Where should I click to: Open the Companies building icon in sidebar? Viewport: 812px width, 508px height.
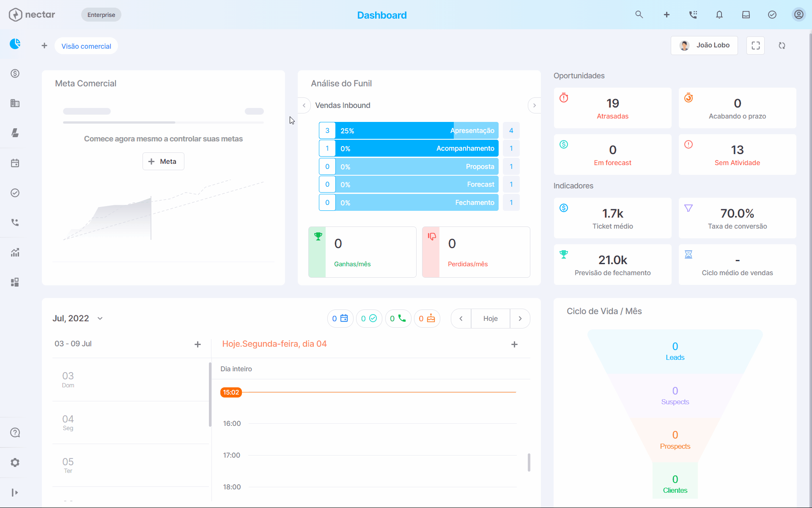click(x=15, y=103)
